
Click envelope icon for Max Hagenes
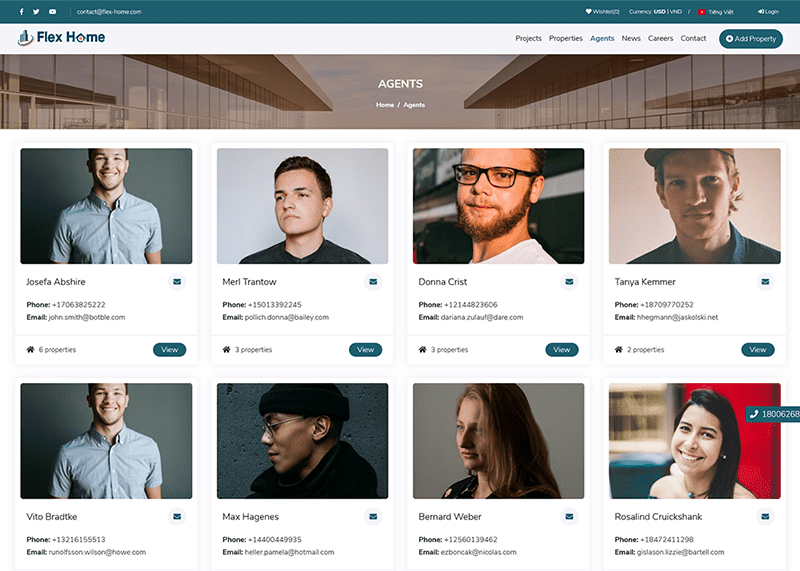pyautogui.click(x=373, y=517)
